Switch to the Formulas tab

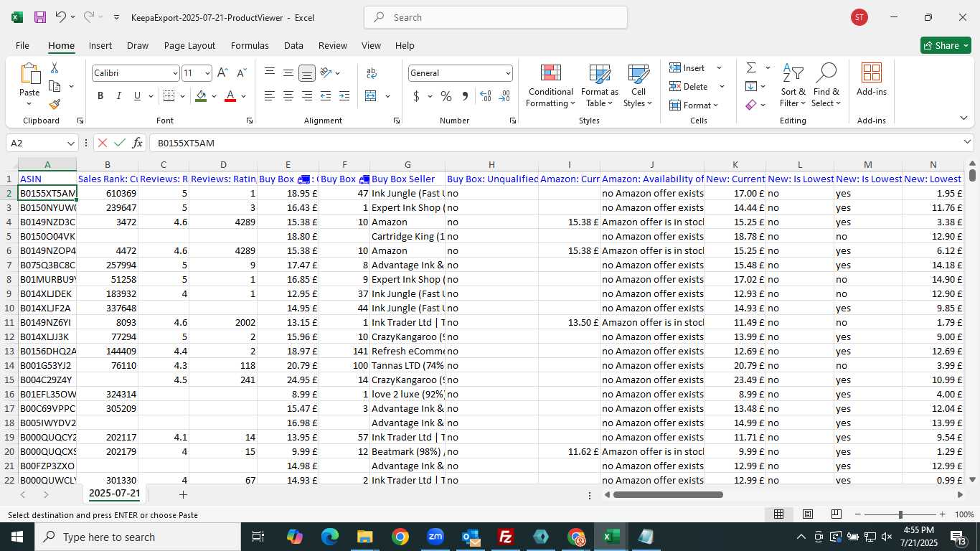tap(250, 45)
